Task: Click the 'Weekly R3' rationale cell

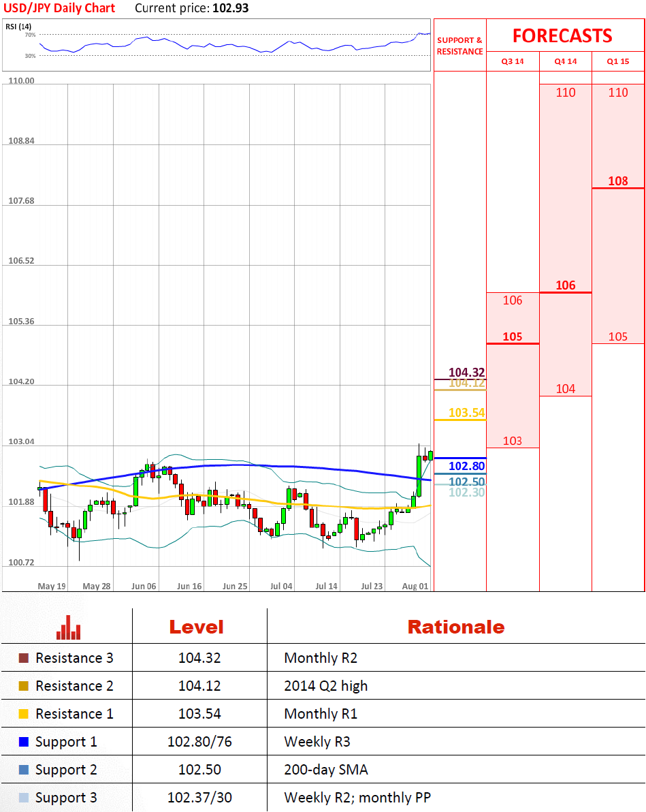Action: [317, 742]
